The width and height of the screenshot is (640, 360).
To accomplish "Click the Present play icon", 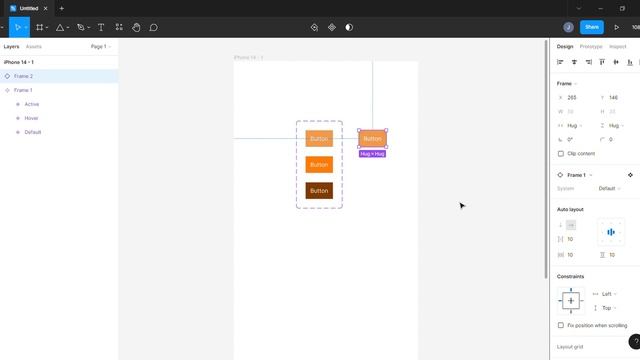I will click(616, 27).
